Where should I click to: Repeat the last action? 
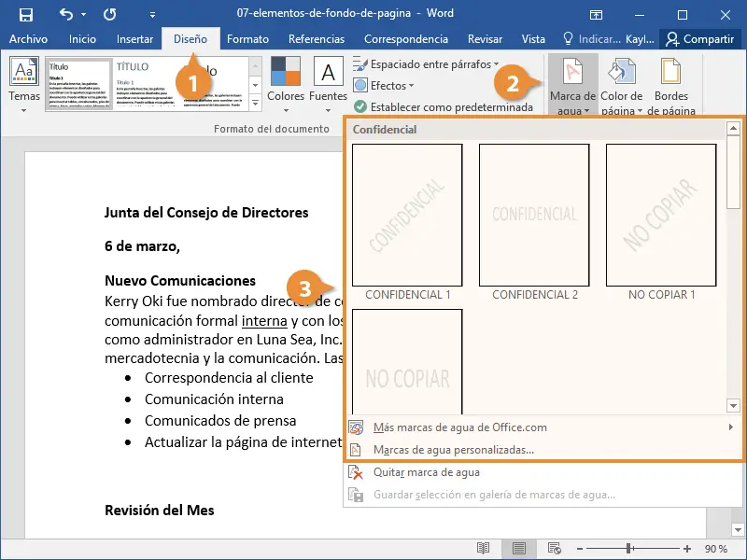[x=109, y=14]
